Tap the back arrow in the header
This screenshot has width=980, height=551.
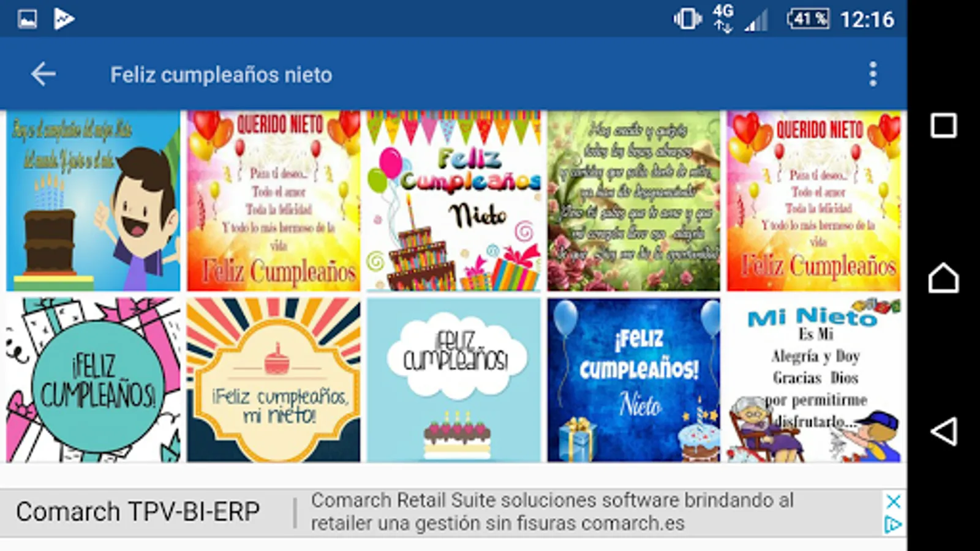(x=43, y=74)
